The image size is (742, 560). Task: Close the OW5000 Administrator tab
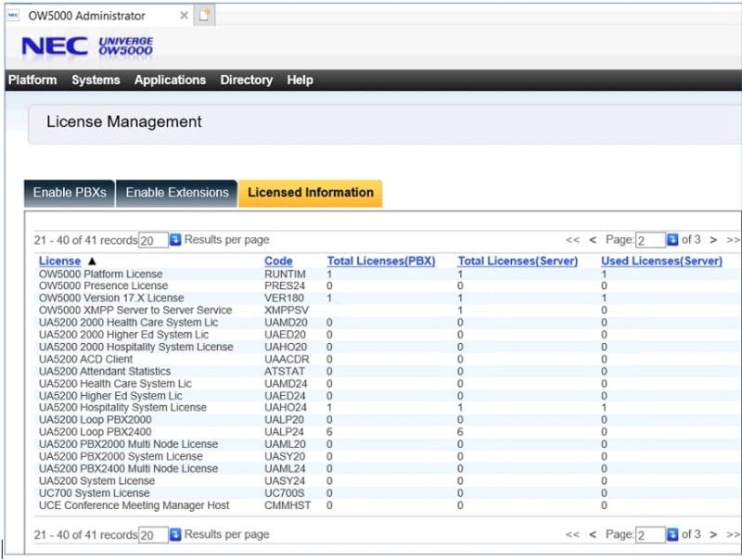[184, 16]
